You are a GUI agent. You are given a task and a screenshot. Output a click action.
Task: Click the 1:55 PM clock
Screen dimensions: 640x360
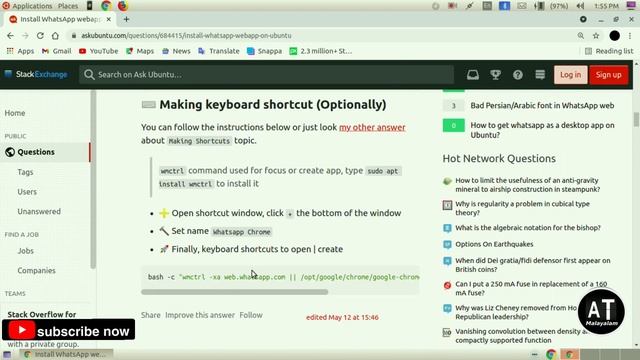tap(606, 6)
